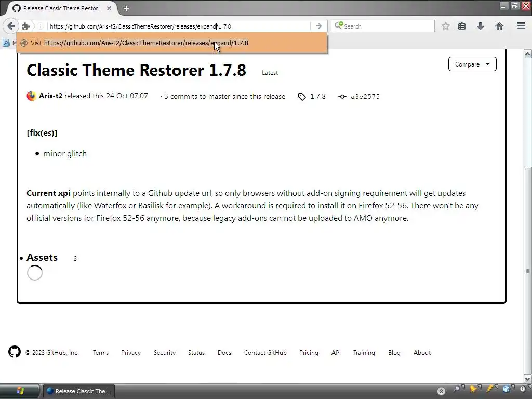
Task: Click the lightning bolt tray icon
Action: click(x=490, y=389)
